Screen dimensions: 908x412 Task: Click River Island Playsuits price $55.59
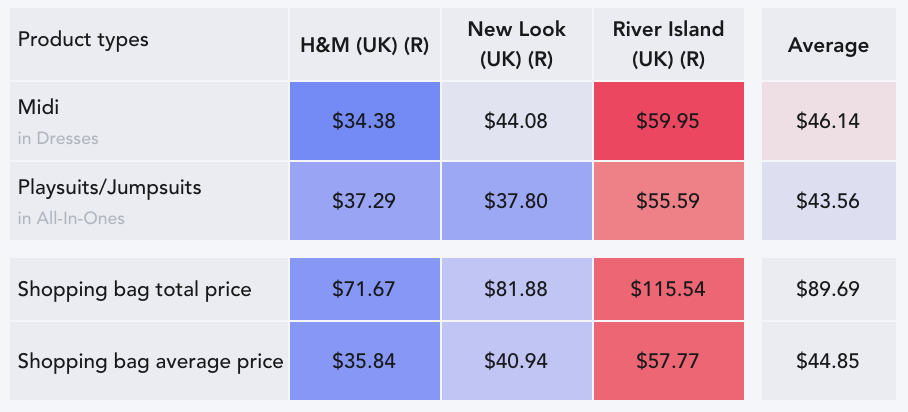point(669,201)
